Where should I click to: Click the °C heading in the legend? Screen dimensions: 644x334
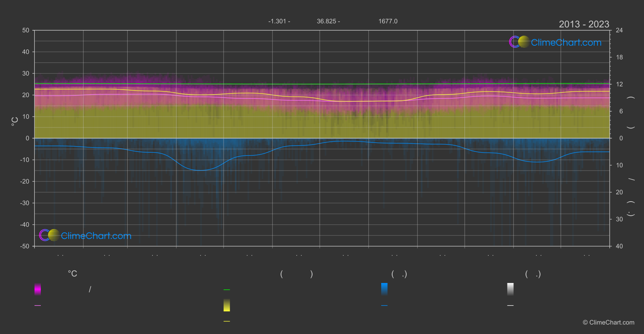tap(72, 274)
